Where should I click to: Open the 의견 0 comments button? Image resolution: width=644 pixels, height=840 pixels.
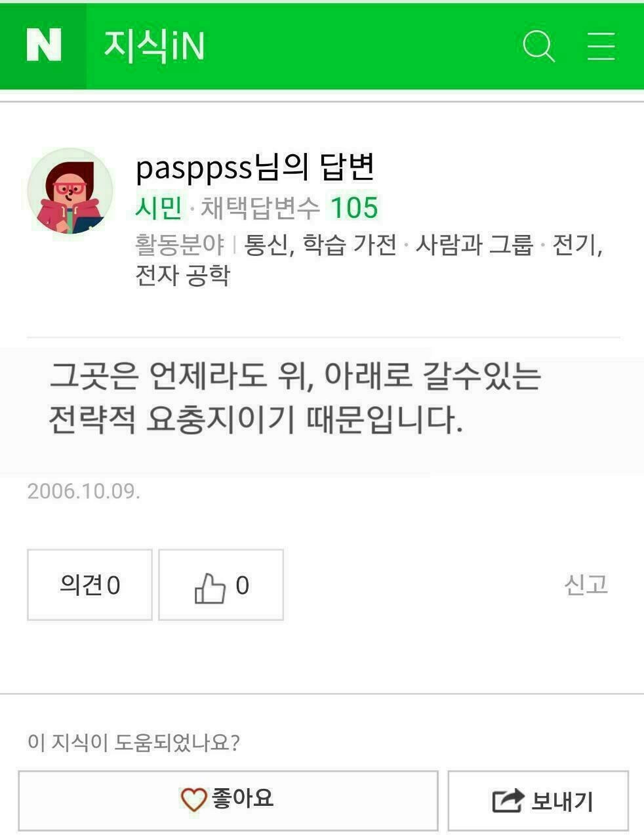coord(90,585)
